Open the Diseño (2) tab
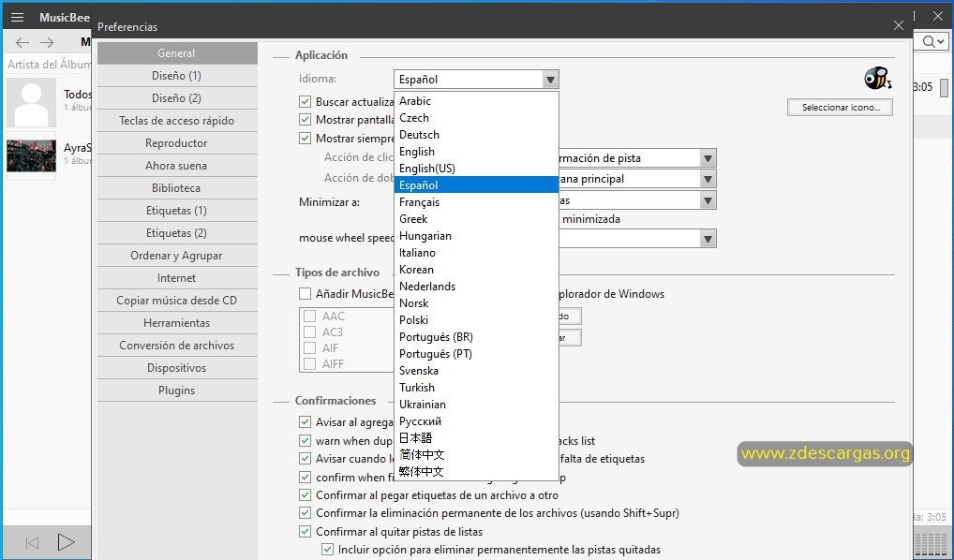 click(x=177, y=98)
